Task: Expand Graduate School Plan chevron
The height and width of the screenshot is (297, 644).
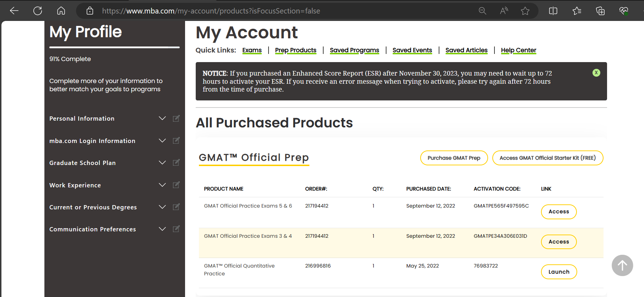Action: coord(162,163)
